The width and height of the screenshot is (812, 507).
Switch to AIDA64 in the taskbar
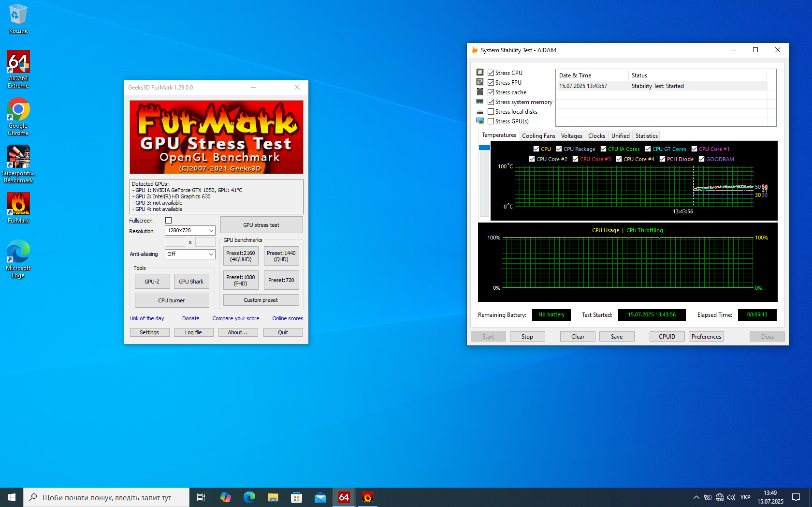pyautogui.click(x=344, y=497)
